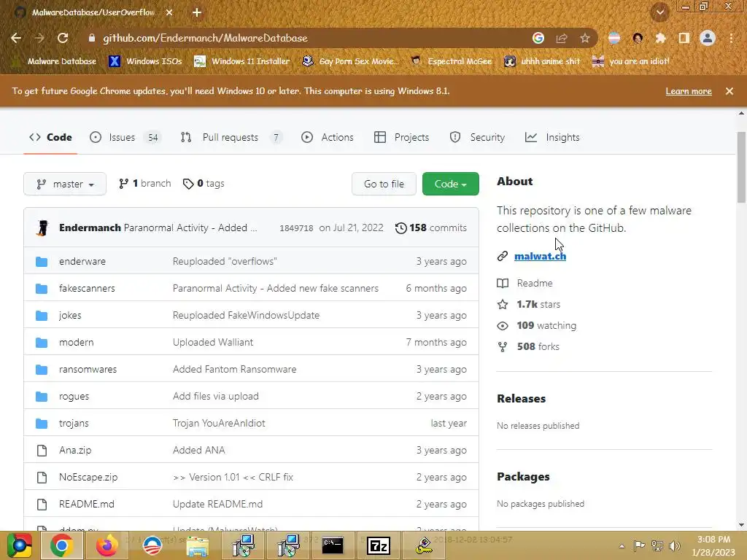Open the Ana.zip file
Image resolution: width=747 pixels, height=560 pixels.
[75, 450]
